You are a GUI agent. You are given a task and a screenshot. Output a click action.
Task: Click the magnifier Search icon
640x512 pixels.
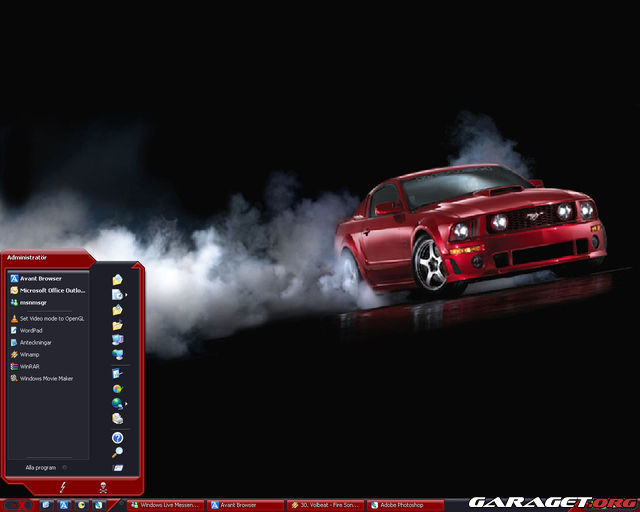(117, 452)
